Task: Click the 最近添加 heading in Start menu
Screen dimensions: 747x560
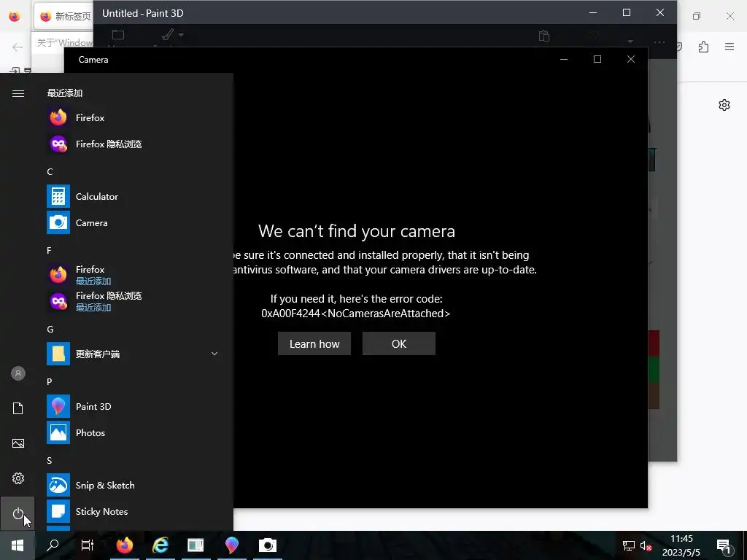Action: tap(65, 93)
